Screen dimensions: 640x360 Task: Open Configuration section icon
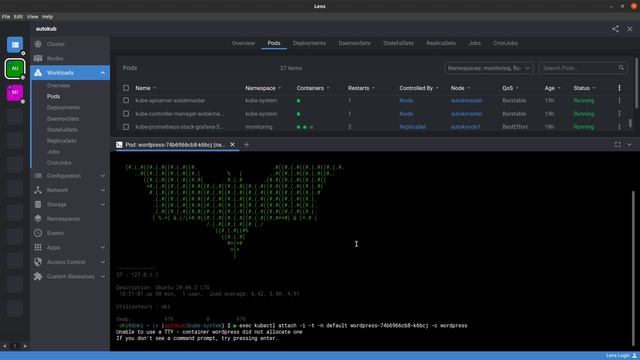38,176
